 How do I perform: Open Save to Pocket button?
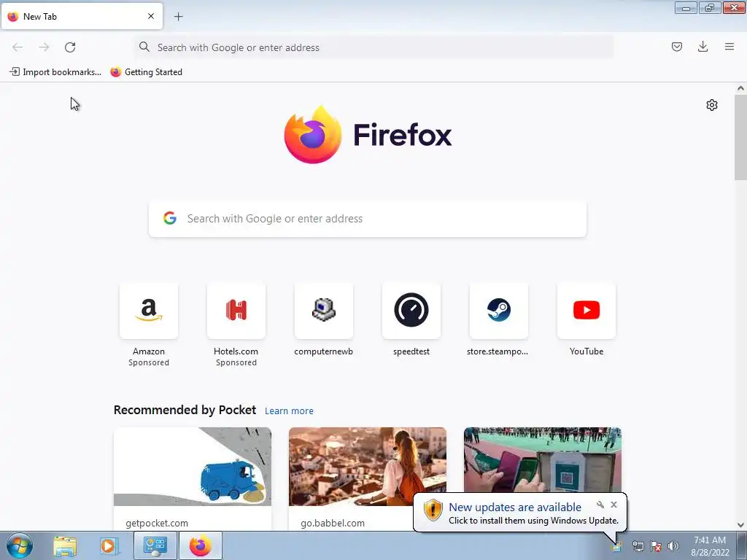(677, 47)
